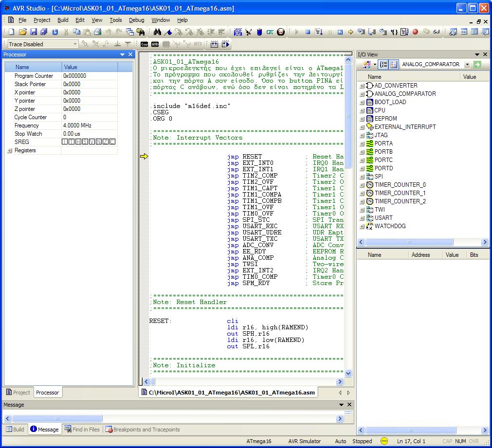Toggle the S flag in SREG
The height and width of the screenshot is (448, 492).
[x=85, y=142]
